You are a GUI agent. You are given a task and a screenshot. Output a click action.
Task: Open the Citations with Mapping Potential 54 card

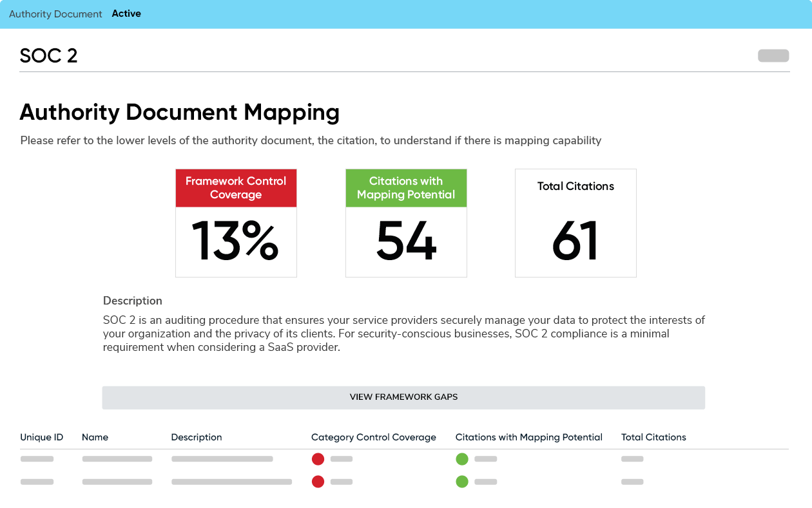click(406, 223)
